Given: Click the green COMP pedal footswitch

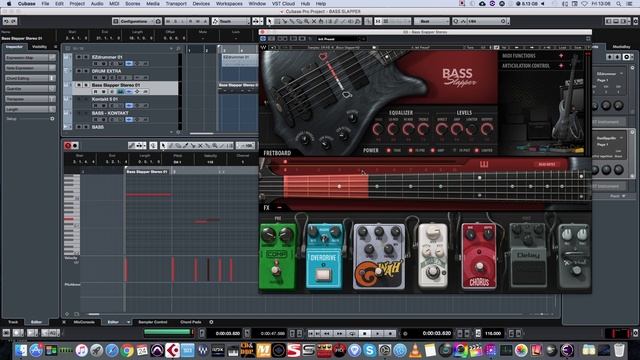Looking at the screenshot, I should pos(276,271).
